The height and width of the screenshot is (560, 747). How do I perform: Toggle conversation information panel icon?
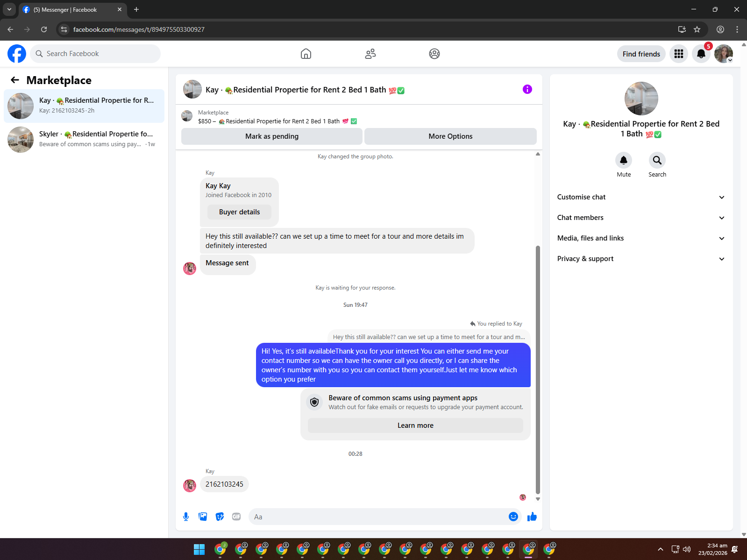click(x=527, y=89)
